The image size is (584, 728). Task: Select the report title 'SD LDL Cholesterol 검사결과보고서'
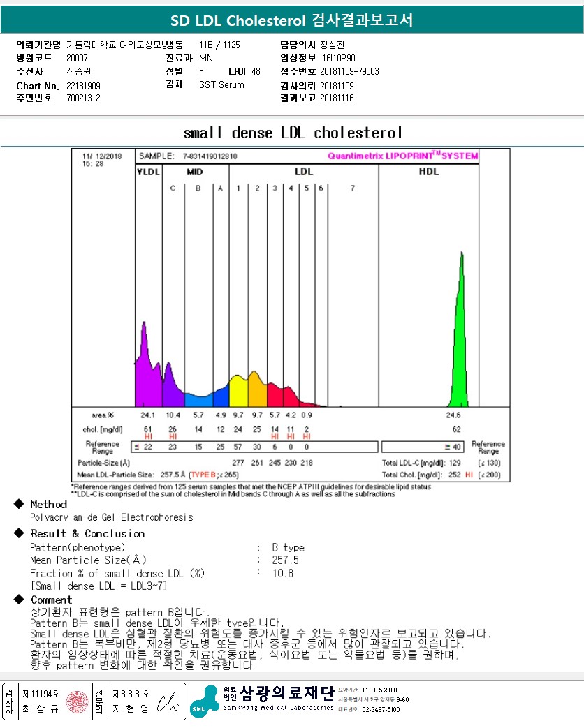coord(292,20)
